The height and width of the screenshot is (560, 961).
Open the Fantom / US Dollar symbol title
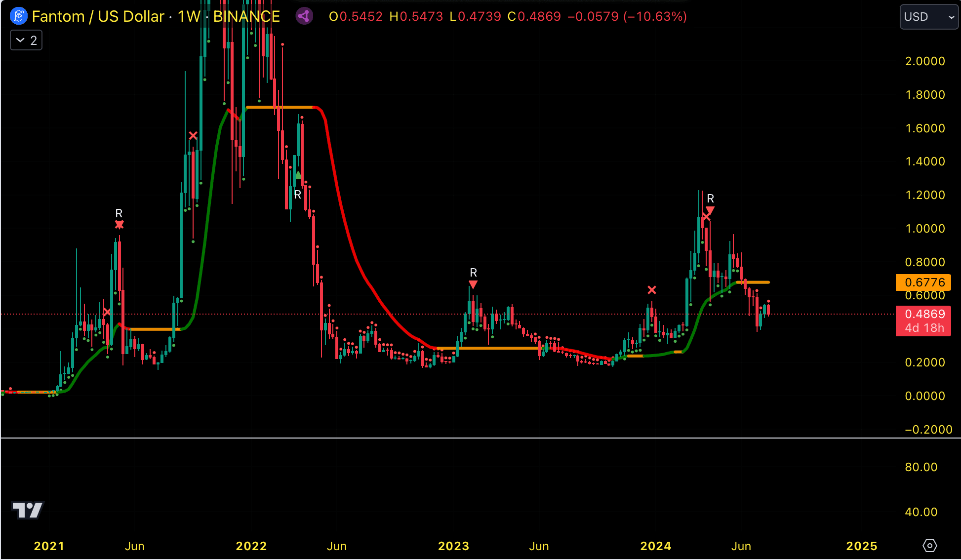point(98,16)
